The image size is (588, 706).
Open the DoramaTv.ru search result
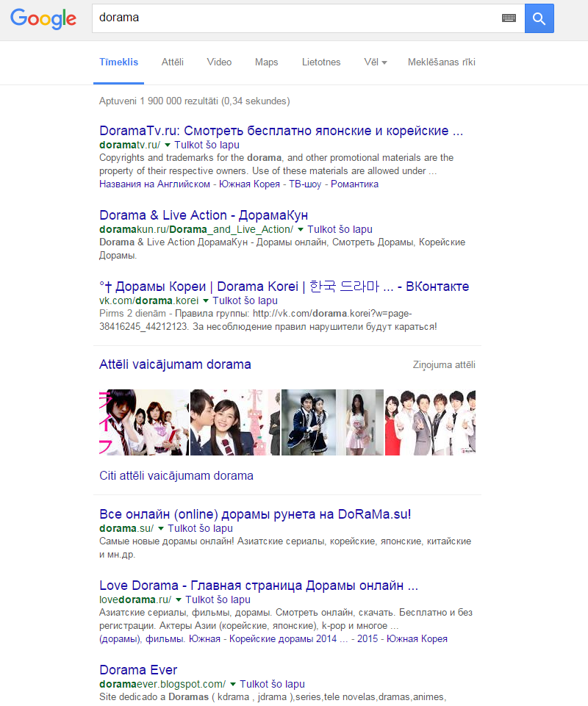pyautogui.click(x=281, y=132)
